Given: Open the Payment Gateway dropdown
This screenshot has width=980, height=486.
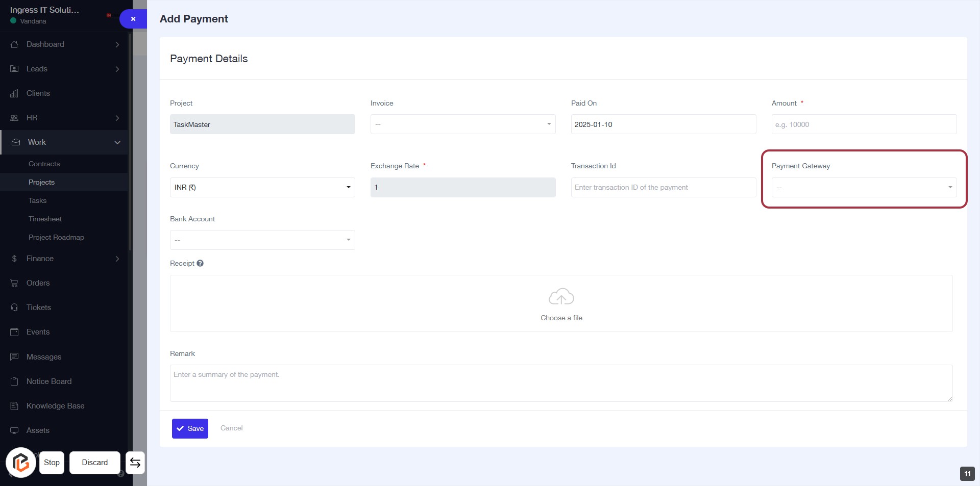Looking at the screenshot, I should click(864, 188).
